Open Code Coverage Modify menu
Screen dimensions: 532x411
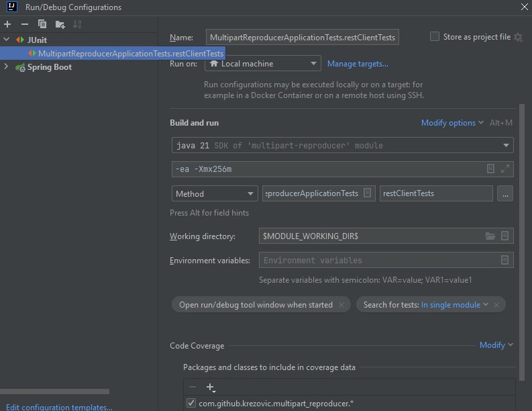tap(496, 345)
